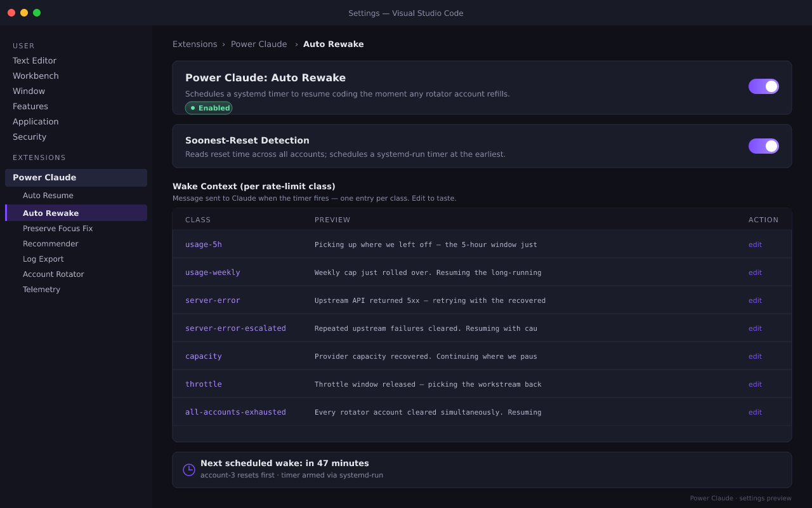Click the server-error class name
The height and width of the screenshot is (508, 812).
[x=213, y=300]
